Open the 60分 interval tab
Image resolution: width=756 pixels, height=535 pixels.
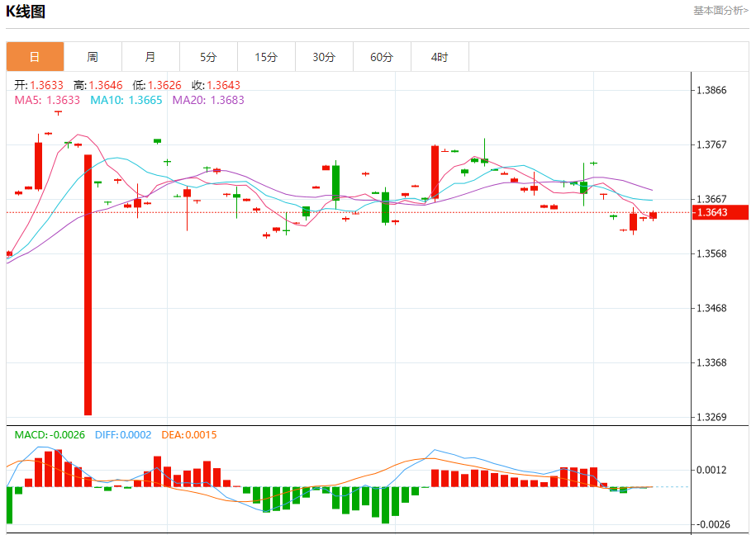pos(382,57)
